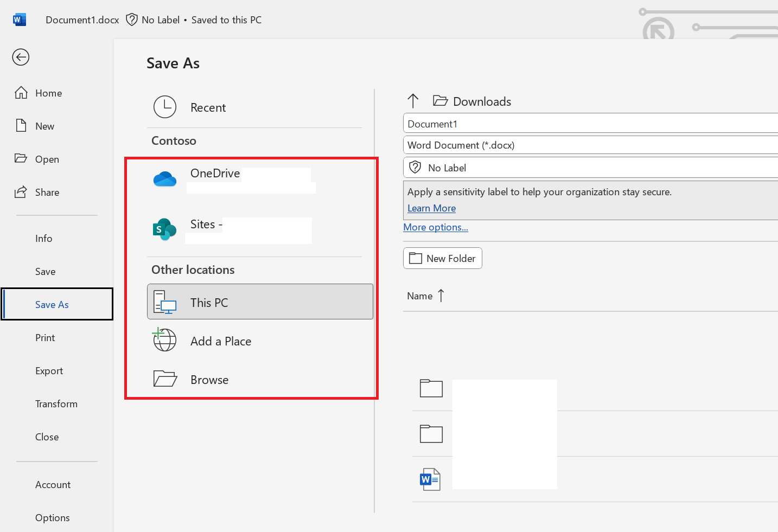
Task: Click the Home house icon
Action: 21,93
